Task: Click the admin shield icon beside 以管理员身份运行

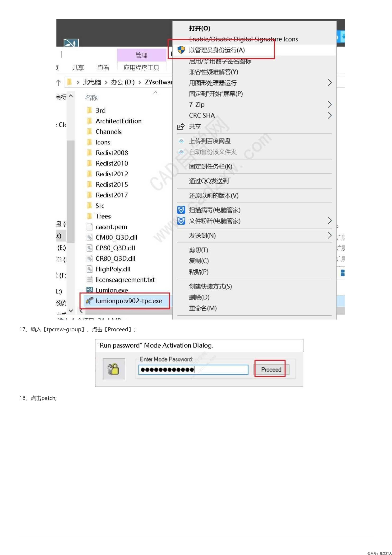Action: tap(181, 50)
